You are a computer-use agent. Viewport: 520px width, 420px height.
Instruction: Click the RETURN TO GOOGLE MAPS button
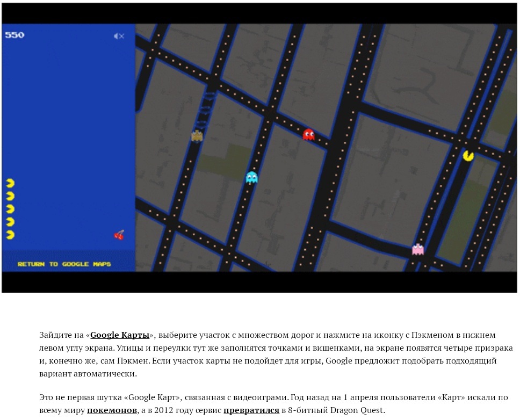tap(64, 264)
